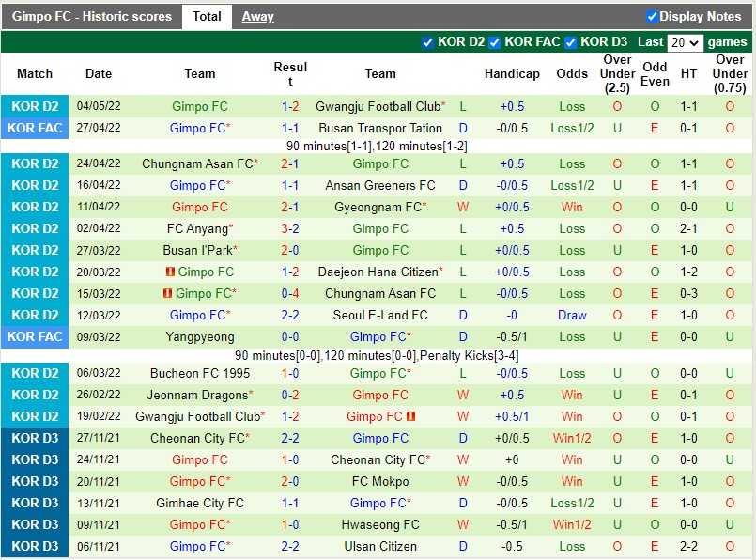Screen dimensions: 756x560
Task: Open the Busan Transpor Tation team link
Action: point(380,128)
